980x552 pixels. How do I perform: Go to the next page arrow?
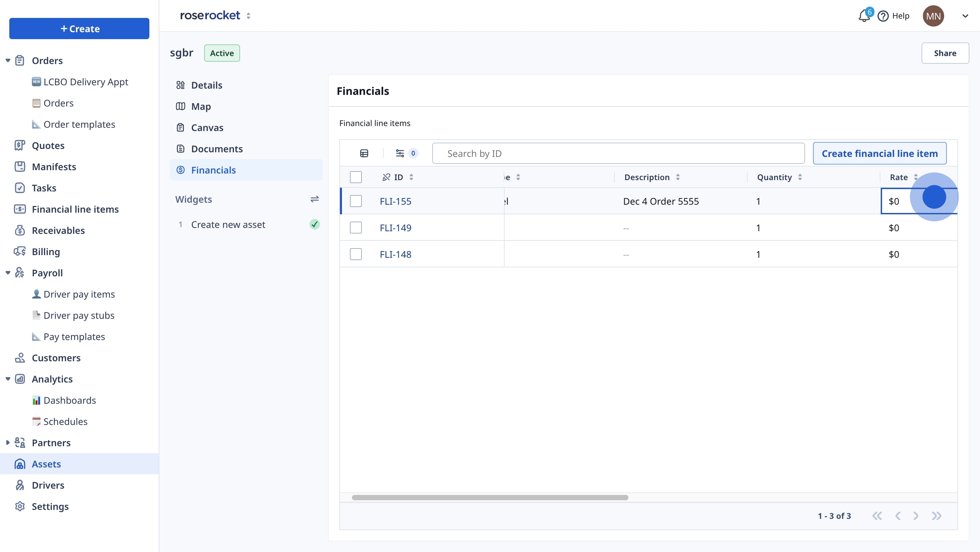point(916,516)
